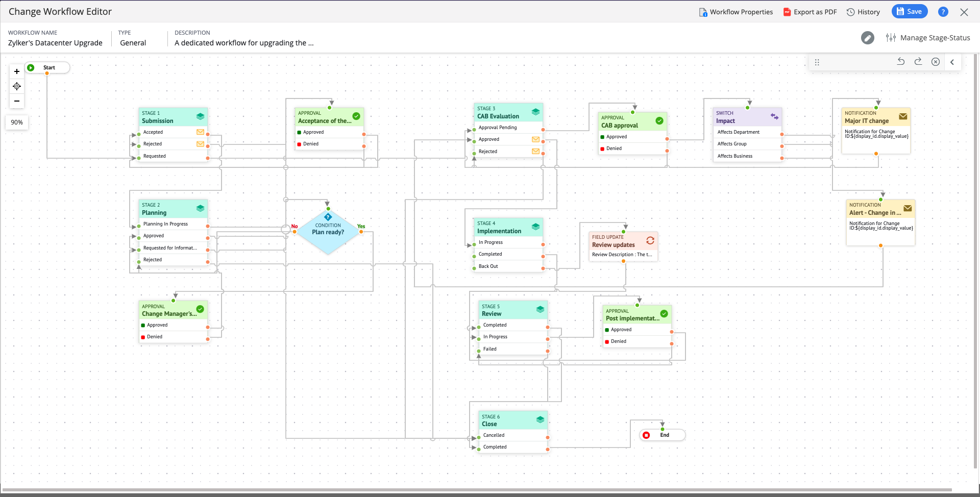The width and height of the screenshot is (980, 497).
Task: Select Denied outcome of Change Manager's approval
Action: coord(173,337)
